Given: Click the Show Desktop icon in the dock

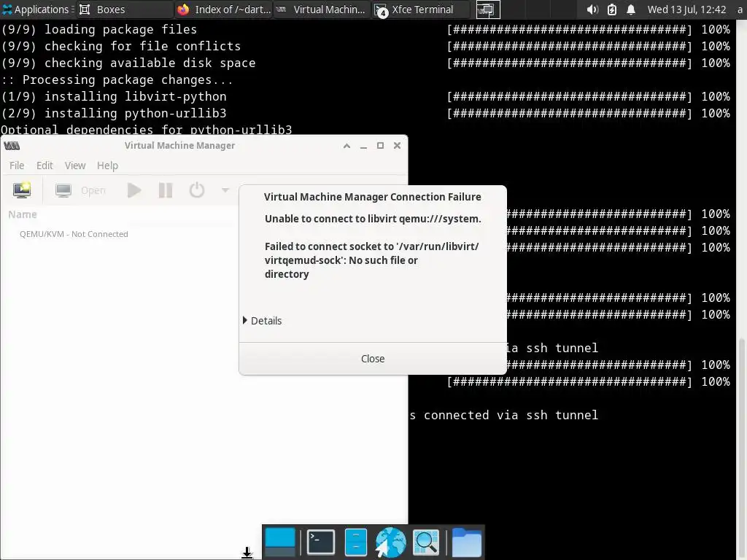Looking at the screenshot, I should [x=280, y=542].
